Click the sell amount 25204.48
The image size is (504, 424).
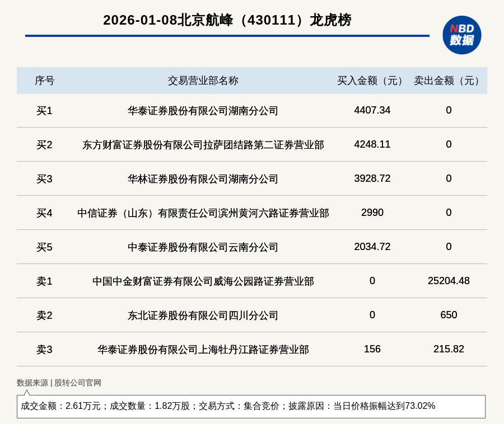(449, 281)
